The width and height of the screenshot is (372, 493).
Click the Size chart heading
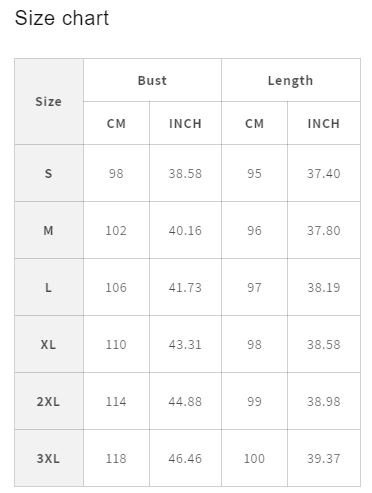click(62, 18)
